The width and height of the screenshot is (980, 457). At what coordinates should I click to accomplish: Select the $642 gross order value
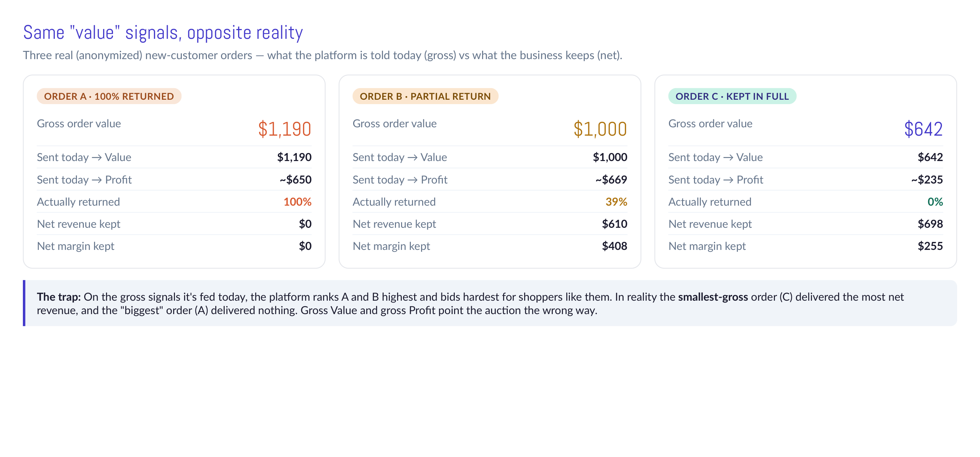923,129
